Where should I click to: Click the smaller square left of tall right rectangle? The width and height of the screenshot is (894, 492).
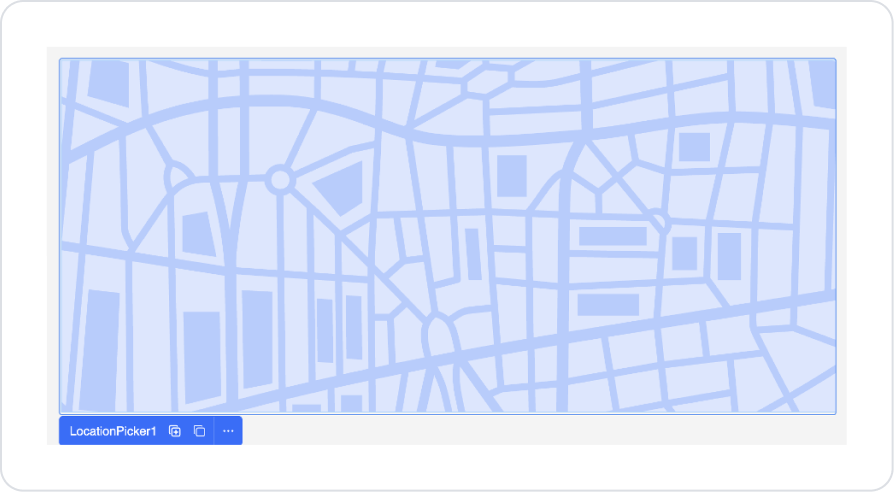point(685,253)
